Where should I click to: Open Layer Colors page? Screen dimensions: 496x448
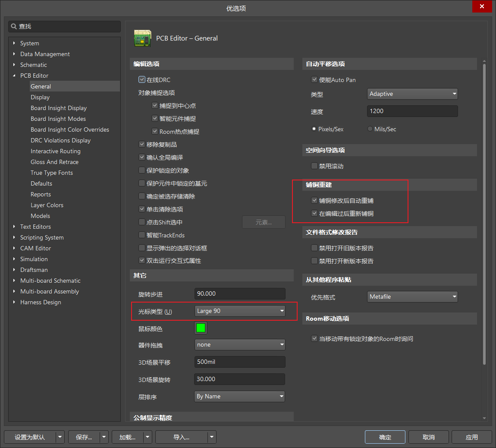tap(47, 205)
